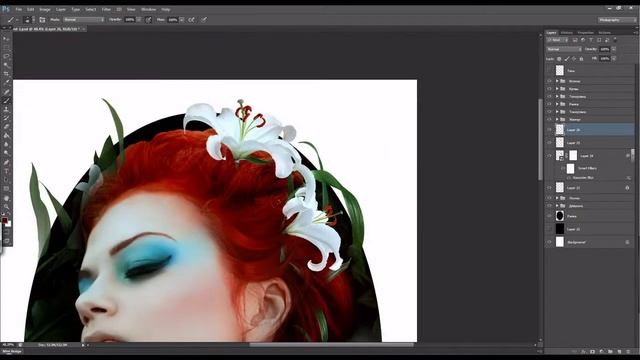640x360 pixels.
Task: Select Layer 23 in Layers panel
Action: (x=591, y=188)
